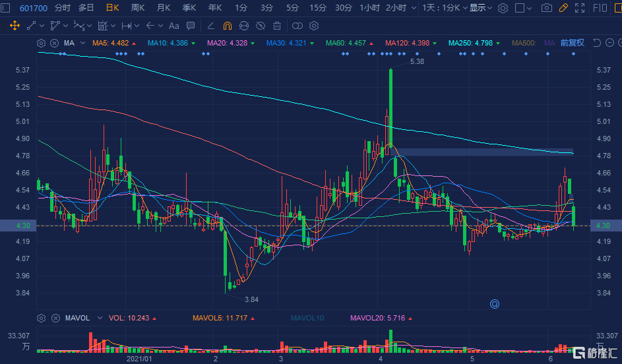Image resolution: width=622 pixels, height=364 pixels.
Task: Toggle the drawing pencil tool icon
Action: pos(563,8)
